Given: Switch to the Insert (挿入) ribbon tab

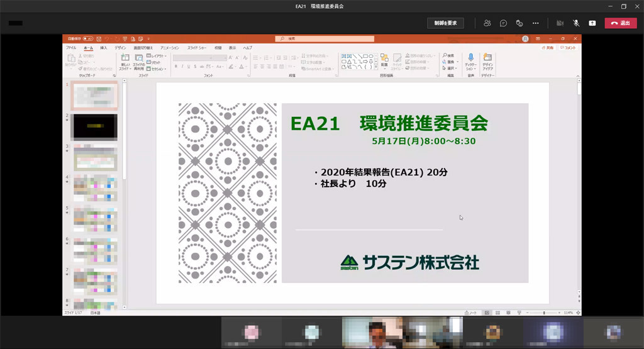Looking at the screenshot, I should tap(103, 48).
